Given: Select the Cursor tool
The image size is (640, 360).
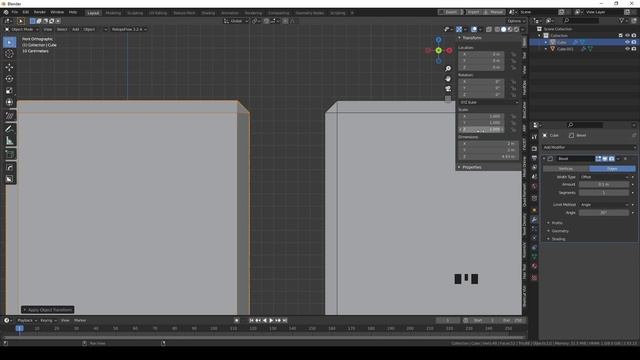Looking at the screenshot, I should 9,54.
